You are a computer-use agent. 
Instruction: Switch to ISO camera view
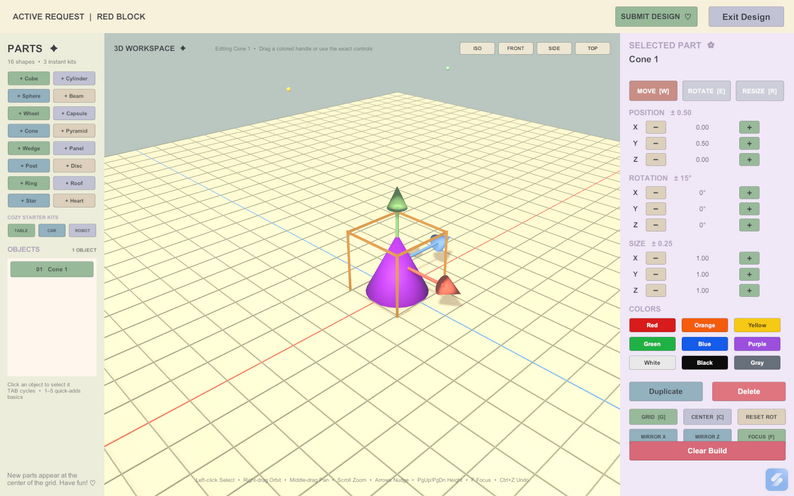[x=477, y=48]
